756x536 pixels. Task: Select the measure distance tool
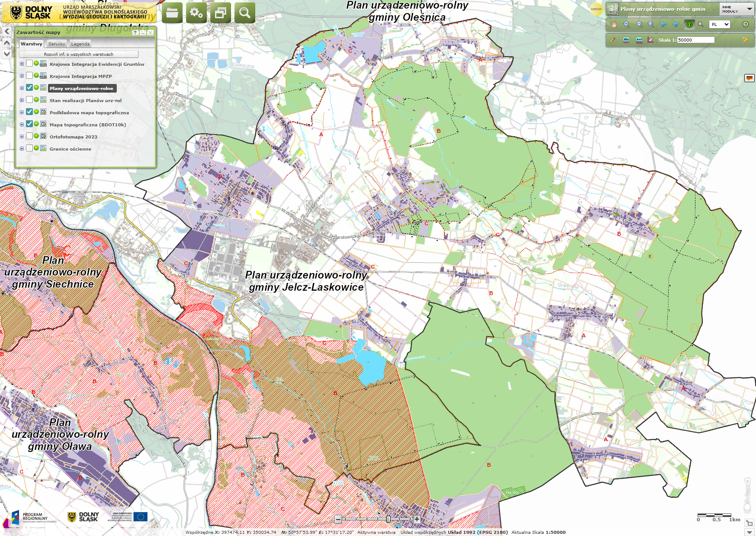point(626,40)
